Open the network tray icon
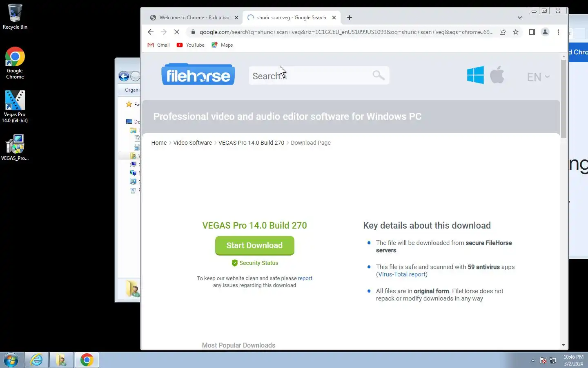Image resolution: width=588 pixels, height=368 pixels. (553, 360)
